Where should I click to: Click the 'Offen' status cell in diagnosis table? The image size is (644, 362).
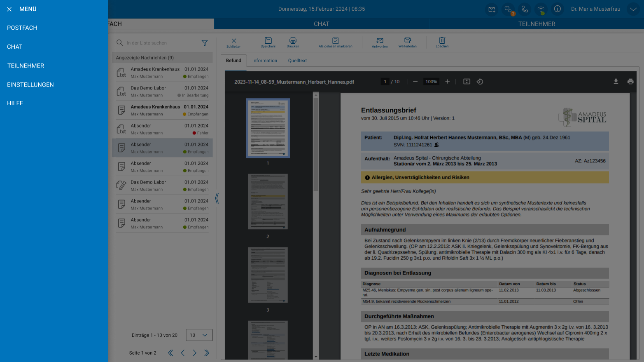(578, 301)
